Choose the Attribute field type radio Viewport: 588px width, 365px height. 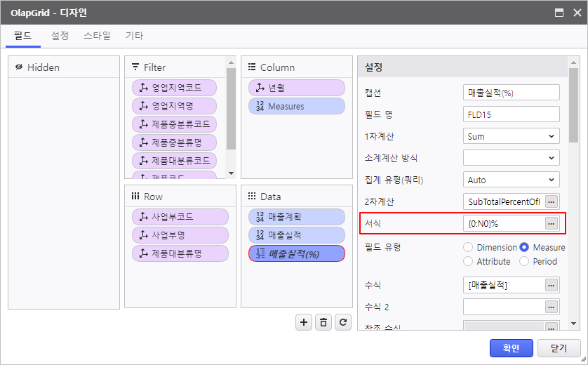(x=469, y=261)
